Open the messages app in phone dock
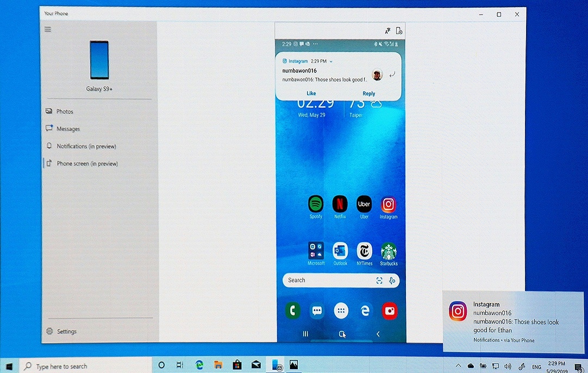 pyautogui.click(x=317, y=310)
